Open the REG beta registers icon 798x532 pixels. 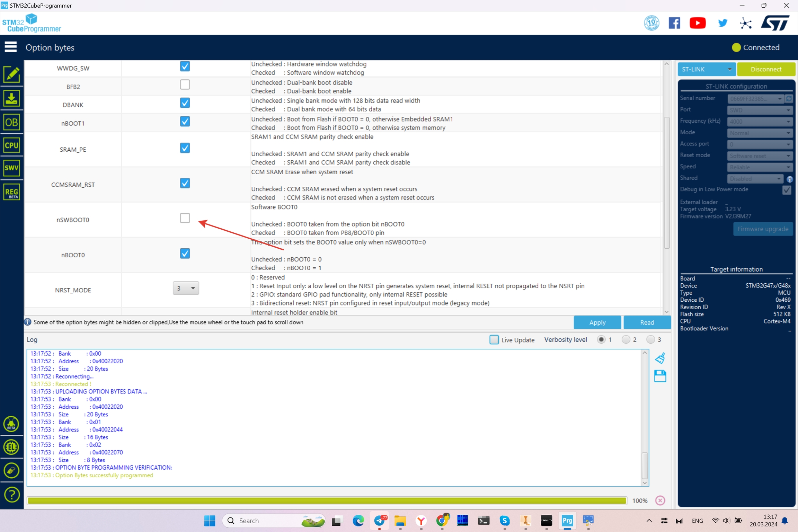coord(12,192)
